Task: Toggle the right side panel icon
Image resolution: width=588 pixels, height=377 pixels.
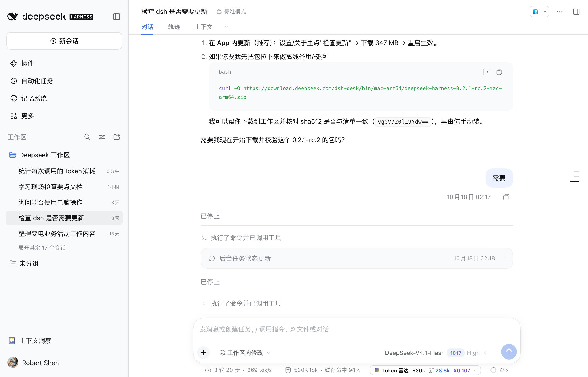Action: 576,12
